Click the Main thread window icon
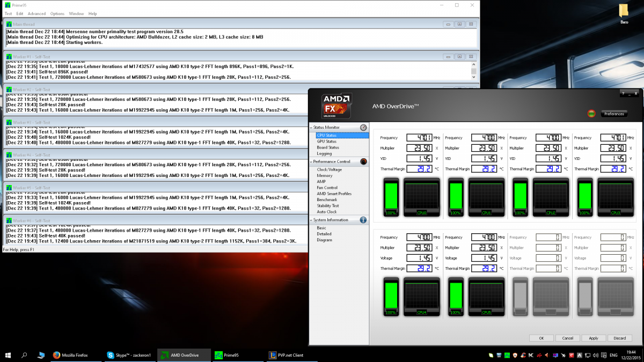 tap(9, 24)
